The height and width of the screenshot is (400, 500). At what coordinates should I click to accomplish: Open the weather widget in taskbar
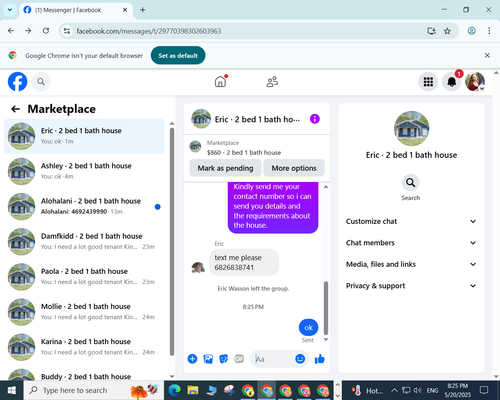(x=367, y=390)
